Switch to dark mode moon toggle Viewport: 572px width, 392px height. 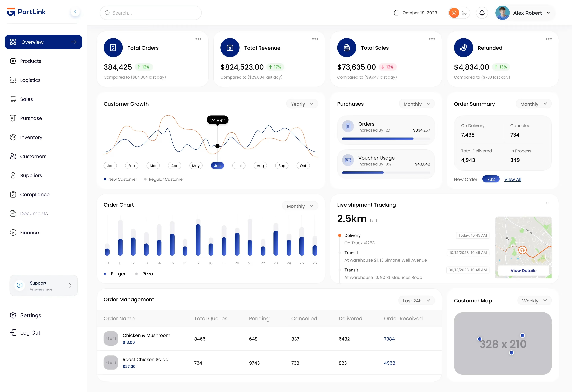click(464, 13)
